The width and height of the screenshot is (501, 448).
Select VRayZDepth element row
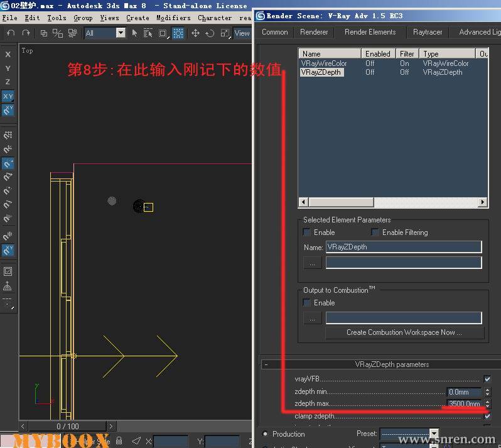coord(393,72)
